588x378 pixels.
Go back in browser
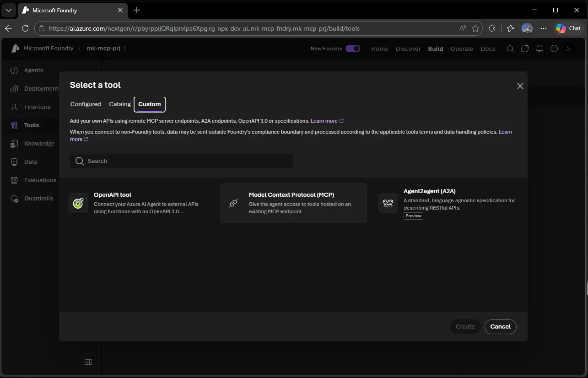(x=9, y=28)
